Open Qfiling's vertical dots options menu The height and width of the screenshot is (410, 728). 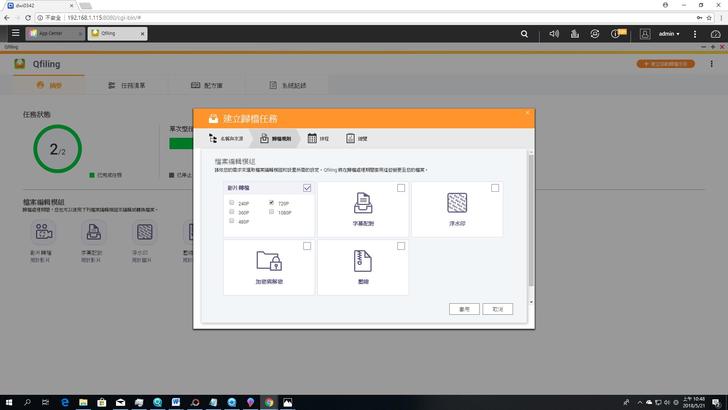point(711,64)
